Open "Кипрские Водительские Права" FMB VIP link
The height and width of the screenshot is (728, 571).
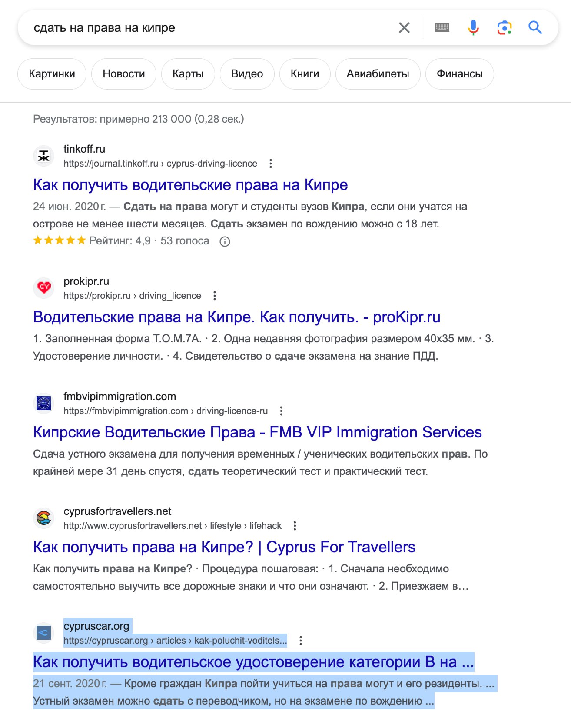pyautogui.click(x=257, y=432)
